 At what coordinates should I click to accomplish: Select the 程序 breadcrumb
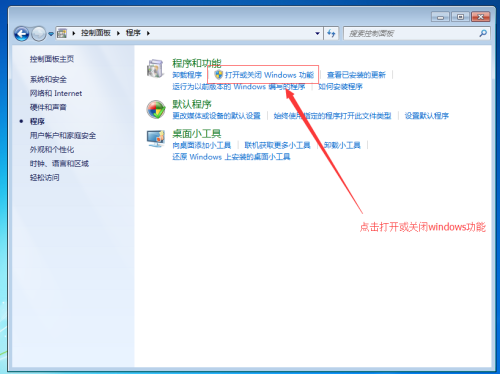tap(133, 33)
